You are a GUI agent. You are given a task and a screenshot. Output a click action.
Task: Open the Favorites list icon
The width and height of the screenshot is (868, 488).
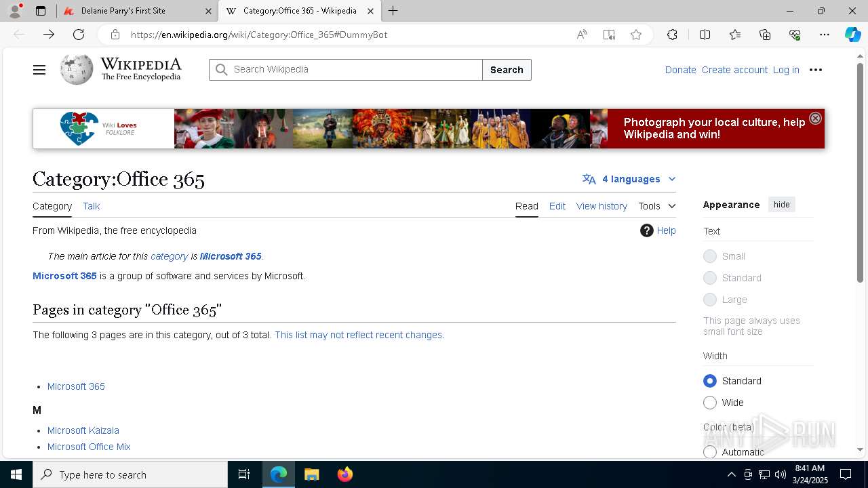[x=735, y=35]
